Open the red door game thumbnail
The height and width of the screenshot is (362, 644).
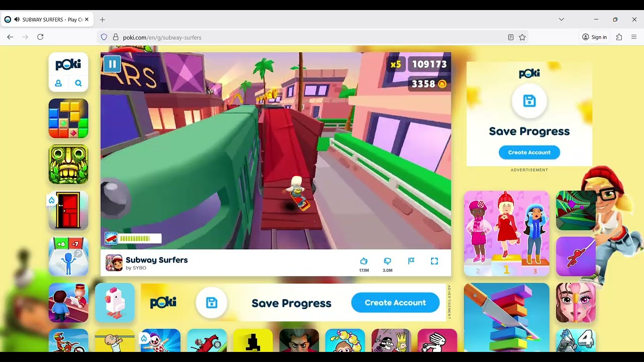68,211
